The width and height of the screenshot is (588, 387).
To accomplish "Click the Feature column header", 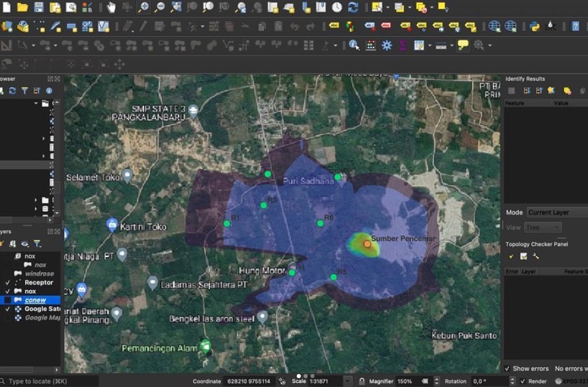I will (x=528, y=103).
